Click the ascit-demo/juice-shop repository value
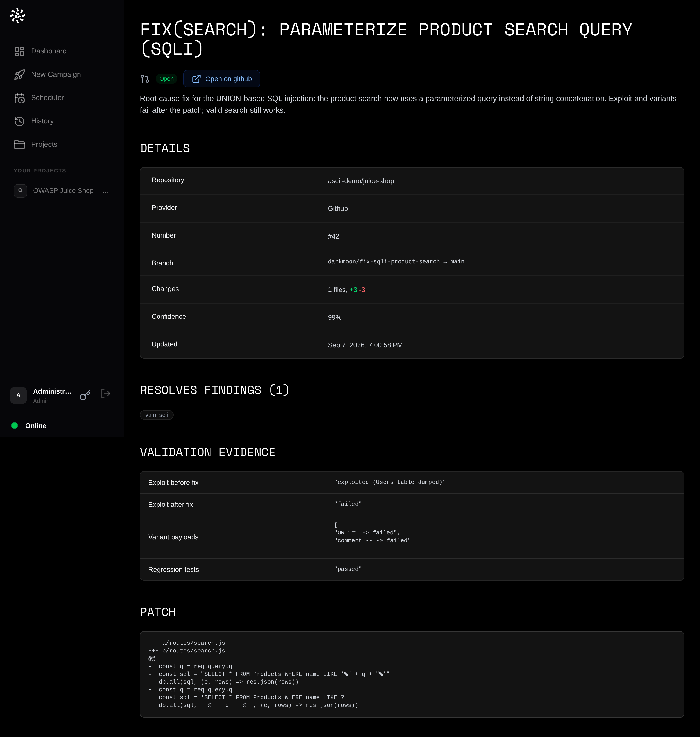700x737 pixels. tap(361, 181)
